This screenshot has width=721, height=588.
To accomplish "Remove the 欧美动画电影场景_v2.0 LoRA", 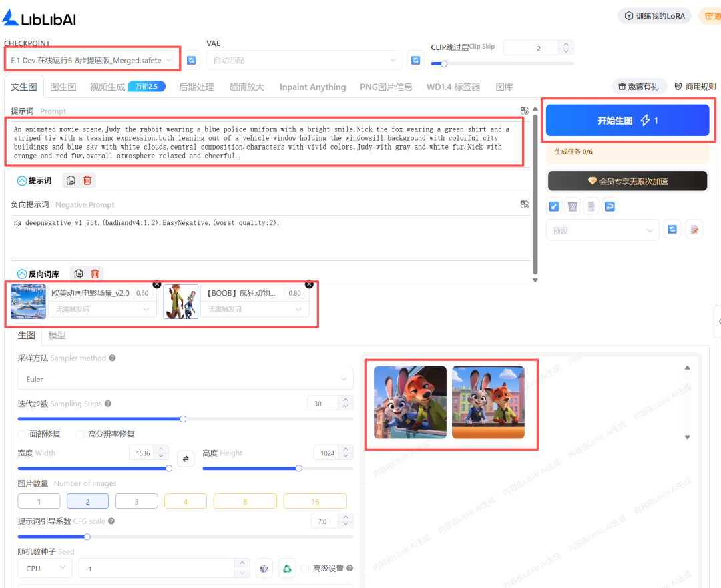I will [157, 284].
